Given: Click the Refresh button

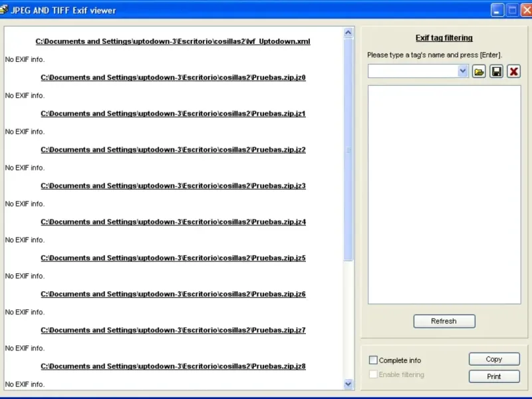Looking at the screenshot, I should point(444,321).
